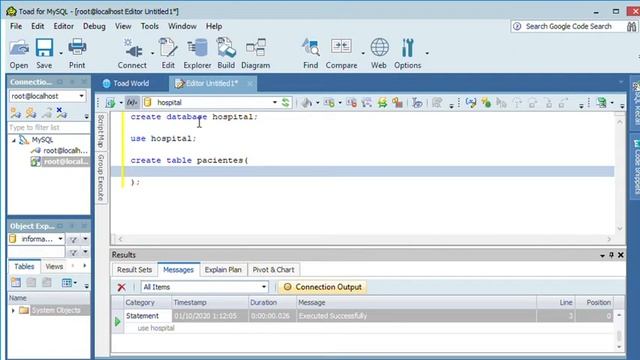The image size is (640, 360).
Task: Open the View menu
Action: pyautogui.click(x=123, y=26)
